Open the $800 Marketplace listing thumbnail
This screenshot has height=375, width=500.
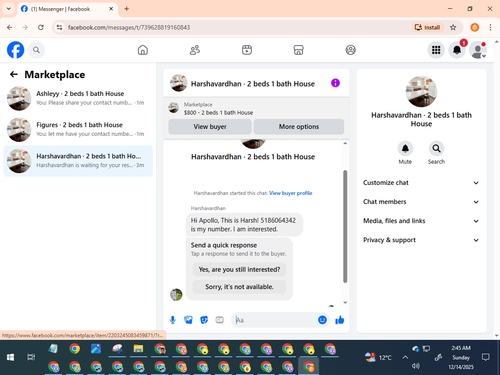tap(173, 108)
